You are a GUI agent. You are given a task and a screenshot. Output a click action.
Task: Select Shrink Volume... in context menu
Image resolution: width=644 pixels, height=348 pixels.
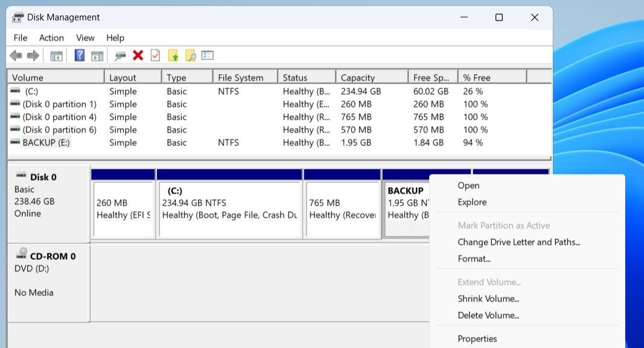click(488, 299)
